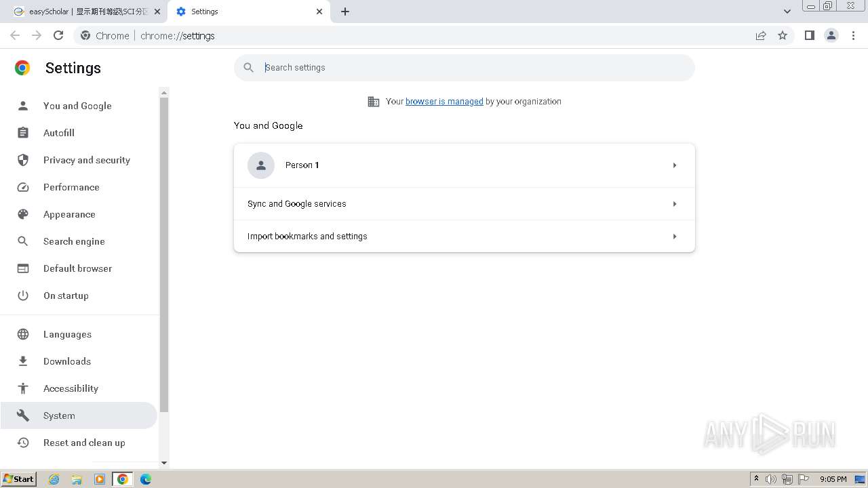Screen dimensions: 868x488
Task: Click the sidebar scrollbar thumb
Action: coord(163,255)
